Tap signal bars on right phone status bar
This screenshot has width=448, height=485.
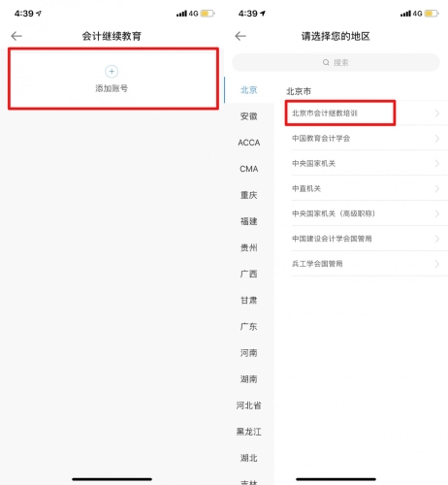[405, 14]
